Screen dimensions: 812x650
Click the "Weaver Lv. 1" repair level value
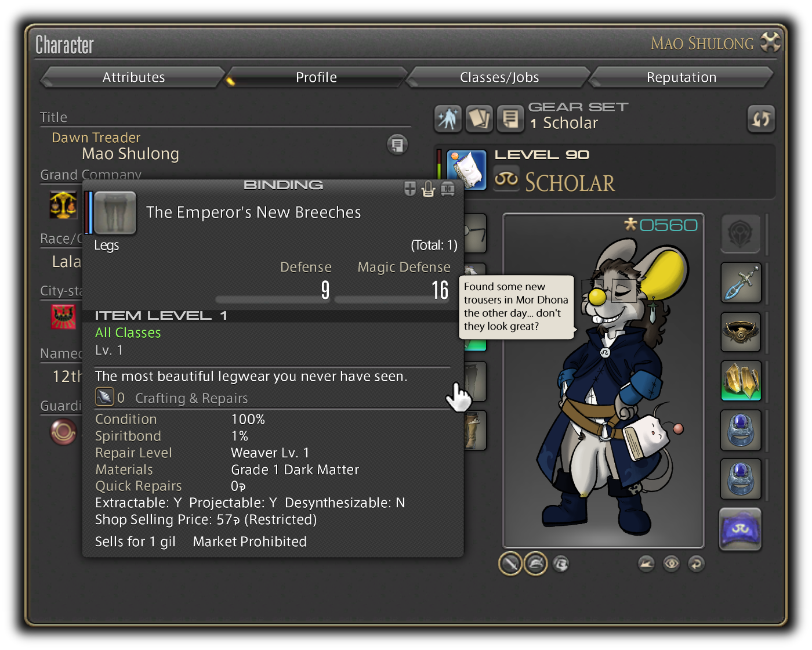[270, 453]
